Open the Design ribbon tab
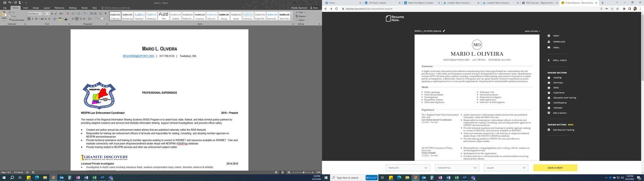This screenshot has width=644, height=181. click(36, 8)
